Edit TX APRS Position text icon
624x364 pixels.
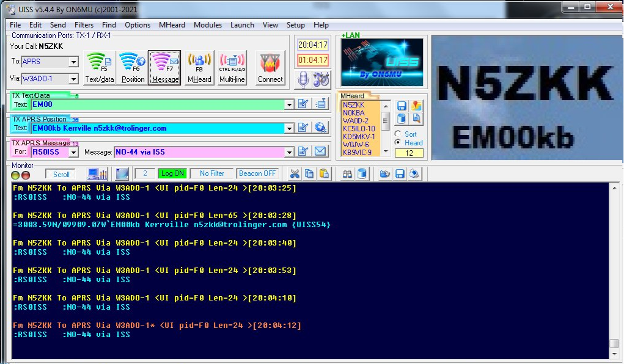click(x=303, y=128)
